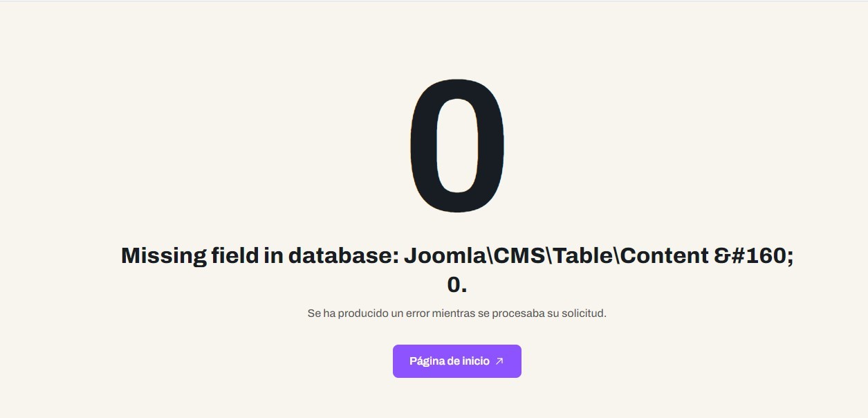Click the word "mientras" in the subtitle
This screenshot has width=868, height=418.
click(454, 313)
